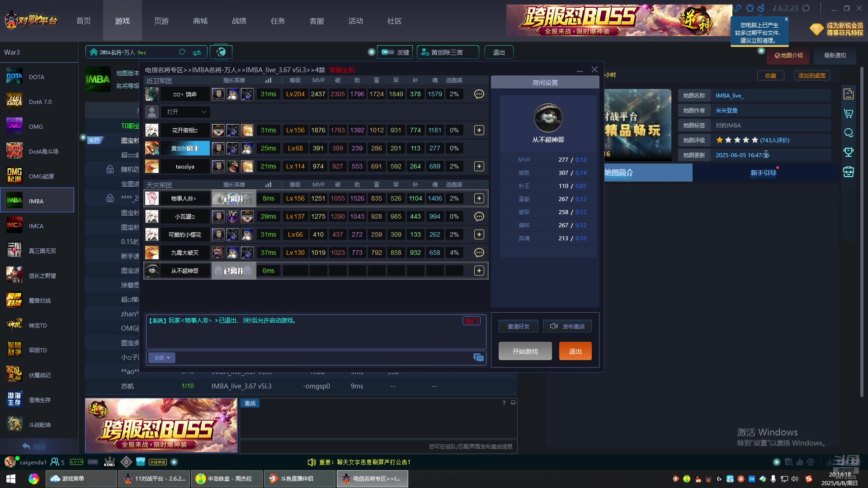This screenshot has height=488, width=868.
Task: Open the wrench repair tool icon
Action: pyautogui.click(x=738, y=8)
